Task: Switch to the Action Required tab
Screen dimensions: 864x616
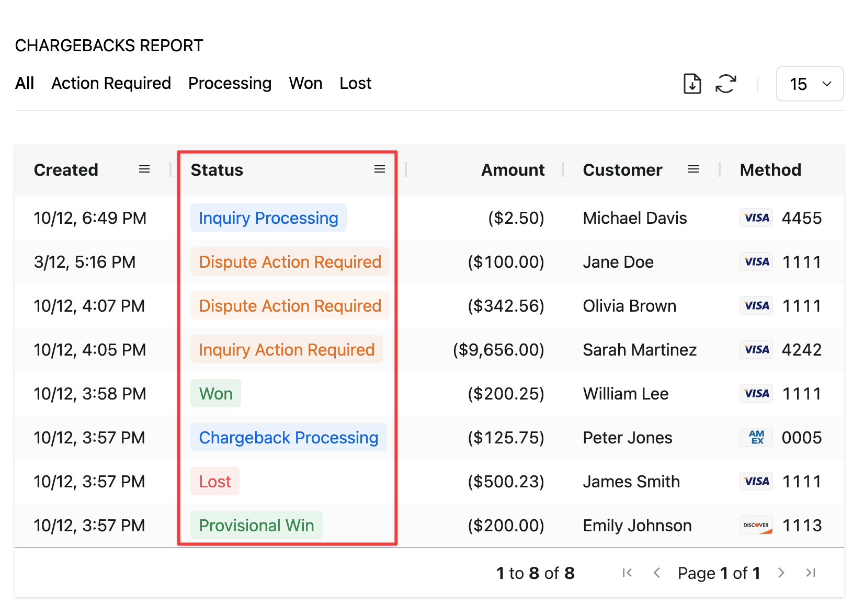Action: [111, 84]
